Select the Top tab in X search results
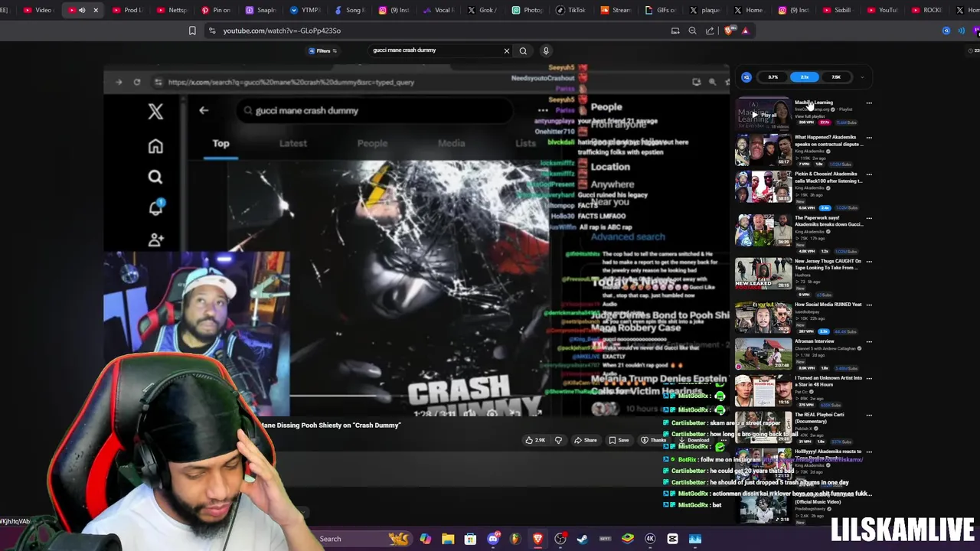 [220, 143]
